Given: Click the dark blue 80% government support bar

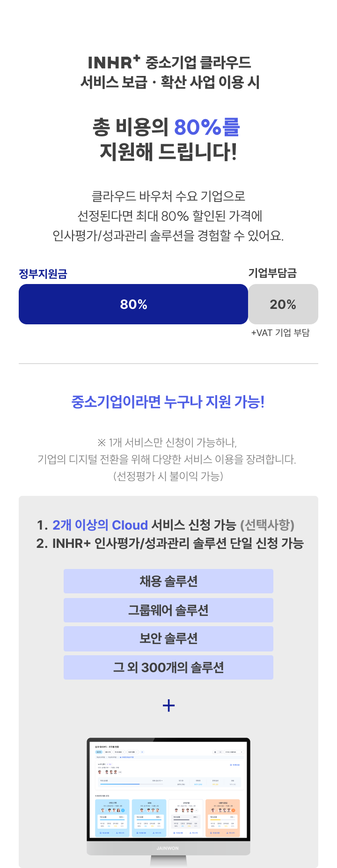Looking at the screenshot, I should pos(133,304).
